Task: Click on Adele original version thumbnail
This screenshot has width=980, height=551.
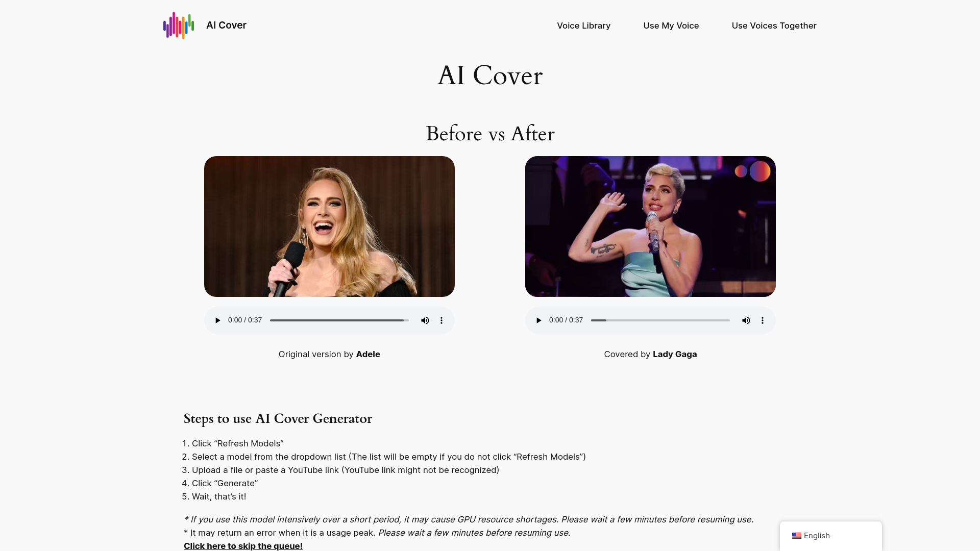Action: 329,226
